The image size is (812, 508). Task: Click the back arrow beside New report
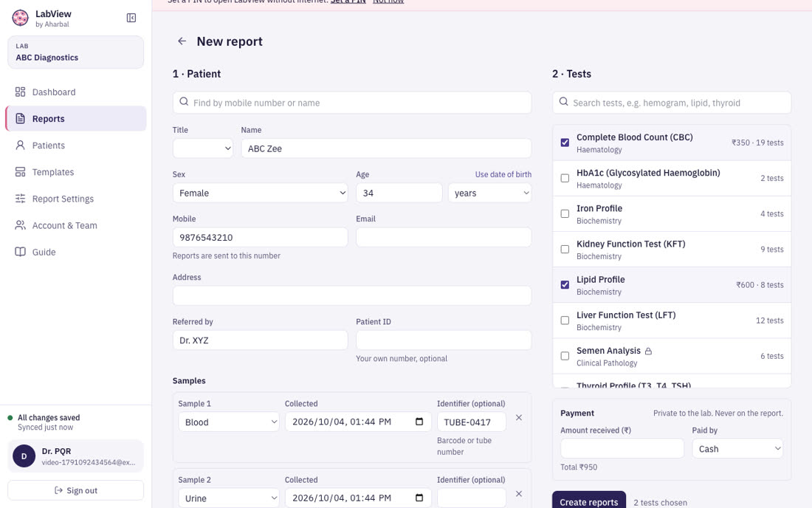(x=182, y=41)
